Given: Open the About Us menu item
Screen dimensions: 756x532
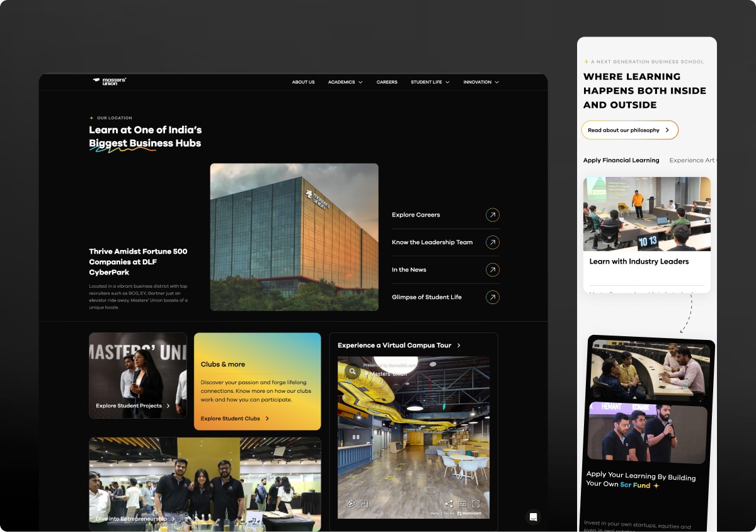Looking at the screenshot, I should tap(303, 82).
